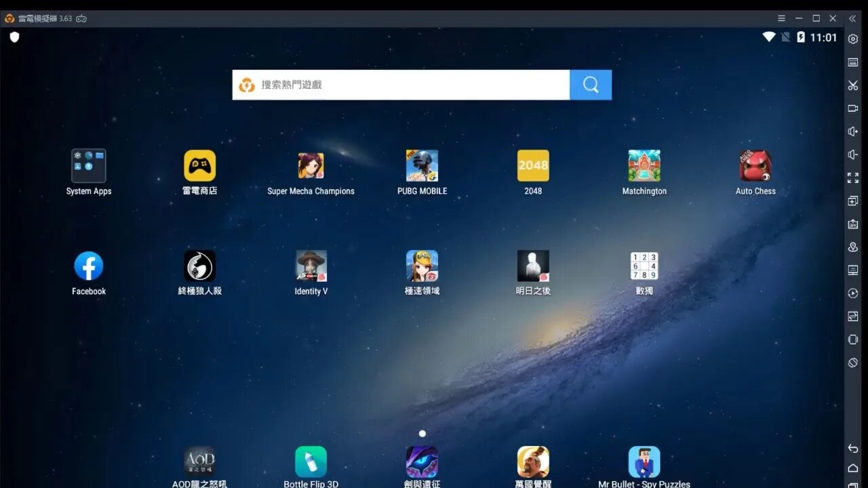
Task: Launch the 雷電商店 store app
Action: [200, 166]
